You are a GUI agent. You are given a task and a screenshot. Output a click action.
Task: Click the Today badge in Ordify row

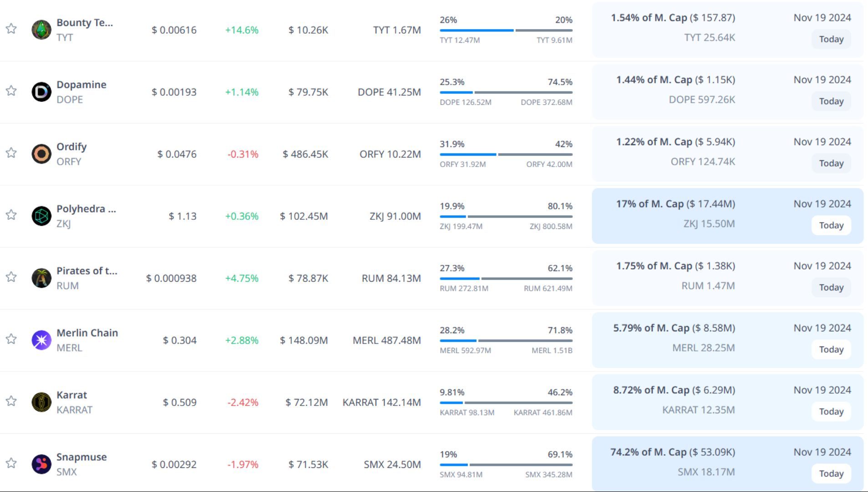point(831,163)
